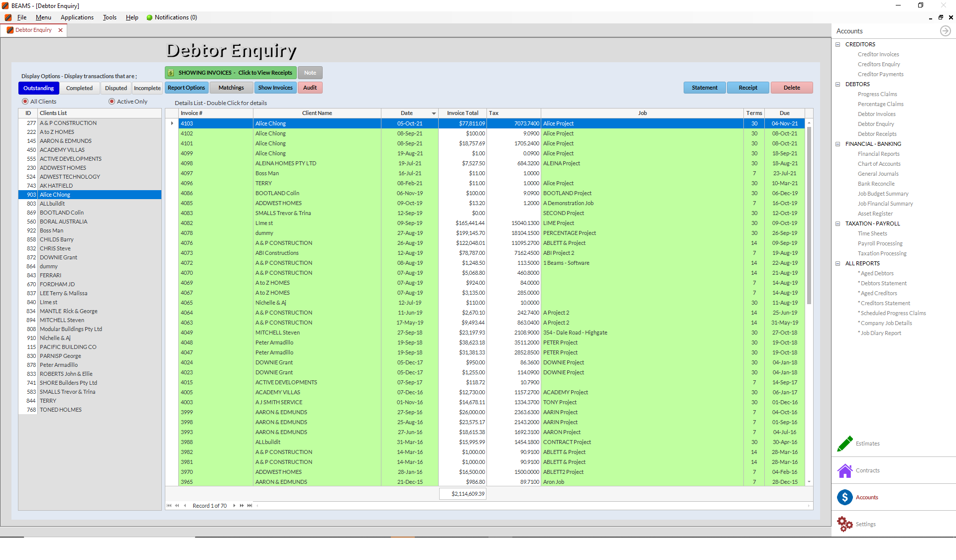Open Settings with the gears icon

coord(844,524)
